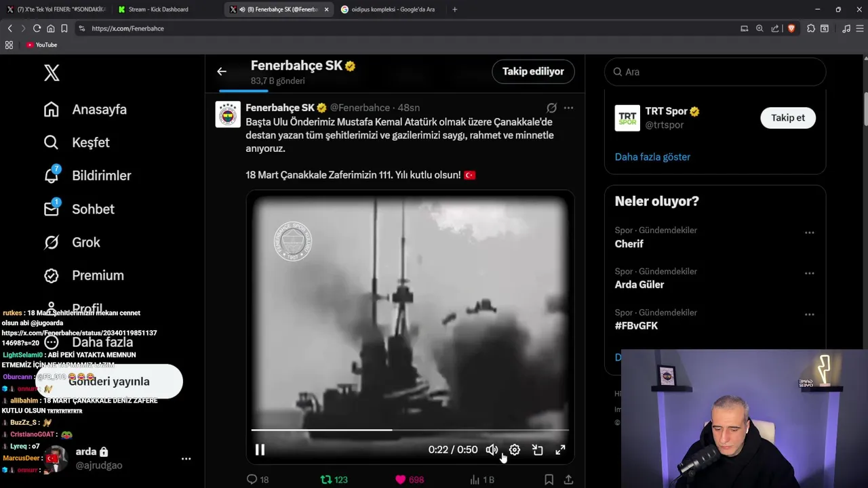The image size is (868, 488).
Task: View tweet analytics showing 1 B
Action: pos(482,480)
